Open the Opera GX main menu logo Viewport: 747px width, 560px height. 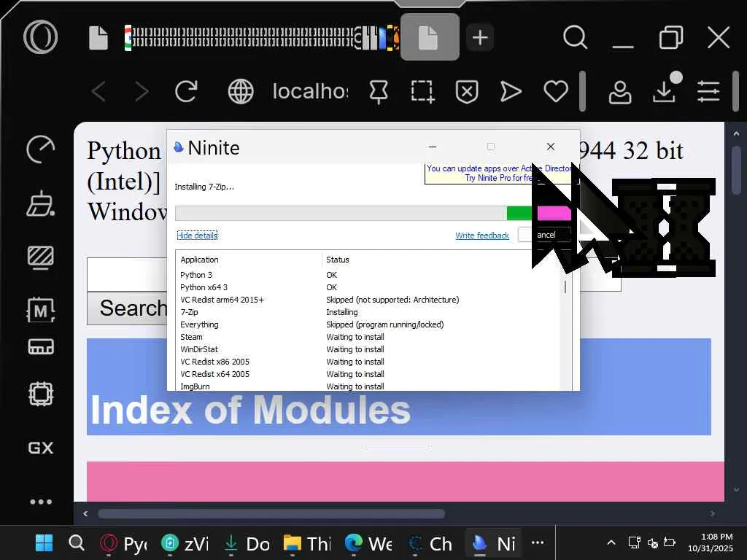tap(41, 37)
